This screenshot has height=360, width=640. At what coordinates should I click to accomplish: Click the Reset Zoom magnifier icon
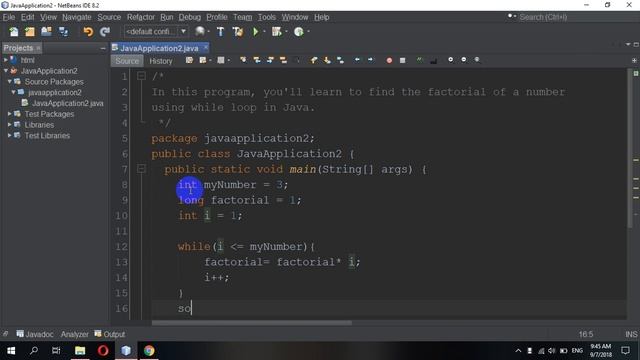pyautogui.click(x=477, y=60)
